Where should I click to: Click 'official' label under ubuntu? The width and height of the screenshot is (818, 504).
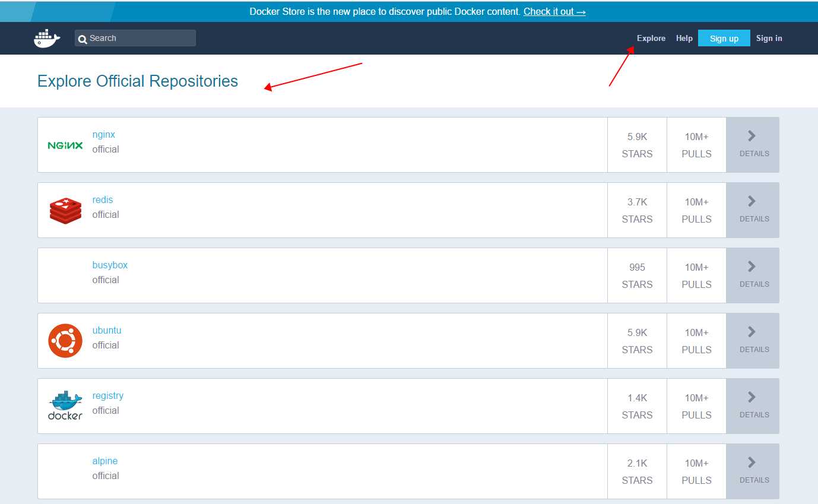point(106,345)
